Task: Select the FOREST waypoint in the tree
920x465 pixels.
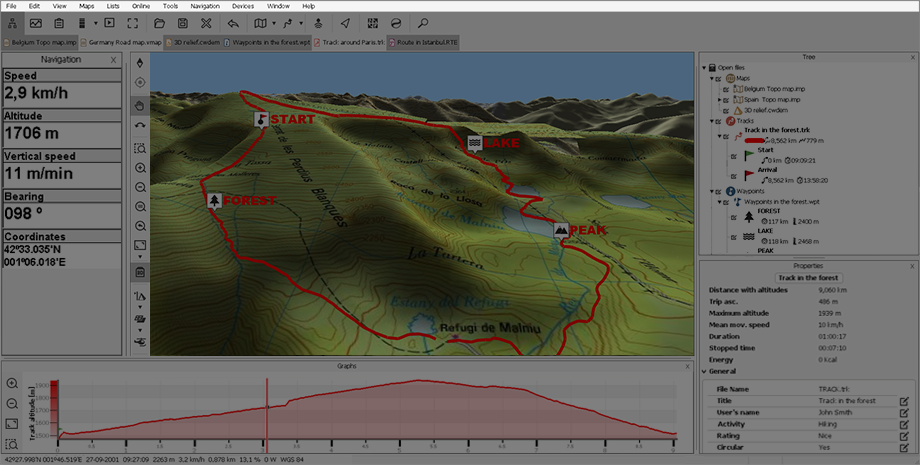Action: click(x=769, y=211)
